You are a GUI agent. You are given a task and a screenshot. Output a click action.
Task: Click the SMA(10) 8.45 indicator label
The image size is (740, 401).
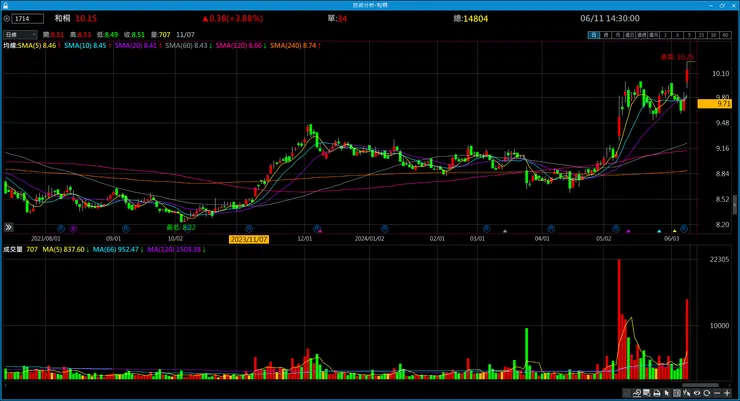click(x=85, y=46)
